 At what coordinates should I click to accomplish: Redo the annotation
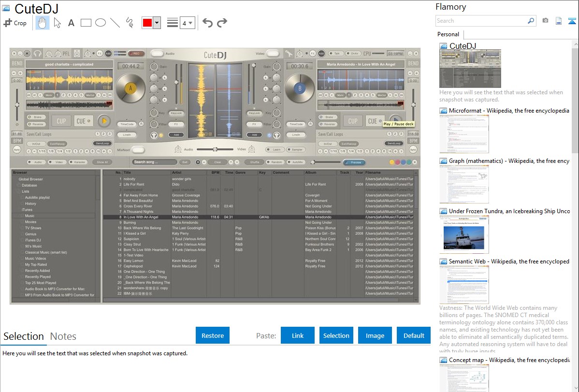click(x=222, y=23)
